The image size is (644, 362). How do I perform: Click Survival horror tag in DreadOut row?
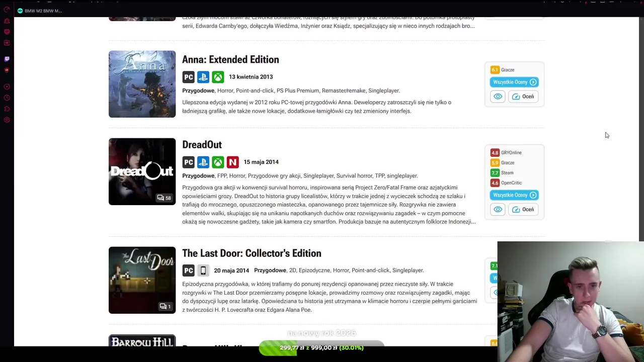(354, 176)
